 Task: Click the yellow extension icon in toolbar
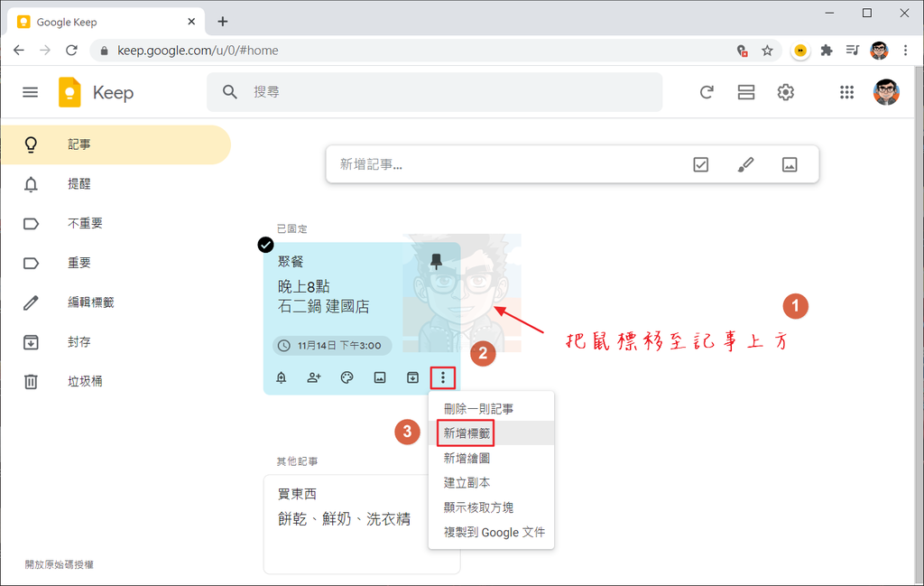coord(799,51)
